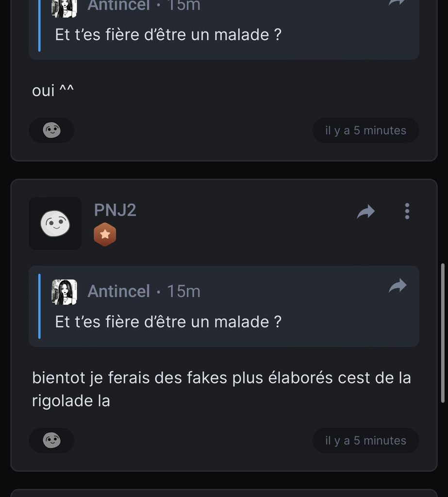The image size is (448, 497).
Task: Click the Antincel name in the quote above "oui ^^"
Action: click(118, 5)
